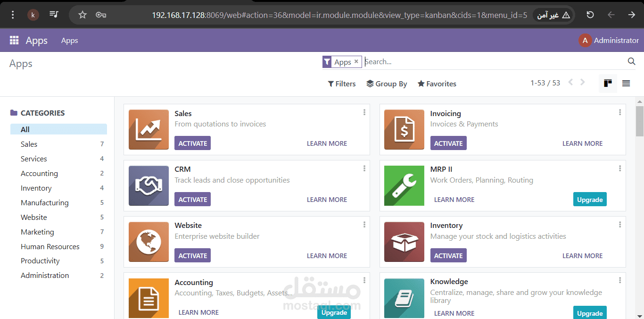Select the Manufacturing category

pyautogui.click(x=58, y=202)
